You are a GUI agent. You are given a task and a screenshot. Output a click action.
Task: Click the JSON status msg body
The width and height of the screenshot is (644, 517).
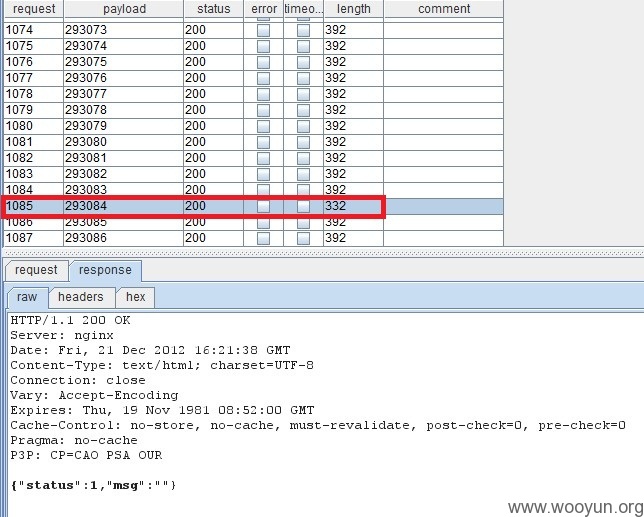tap(93, 485)
